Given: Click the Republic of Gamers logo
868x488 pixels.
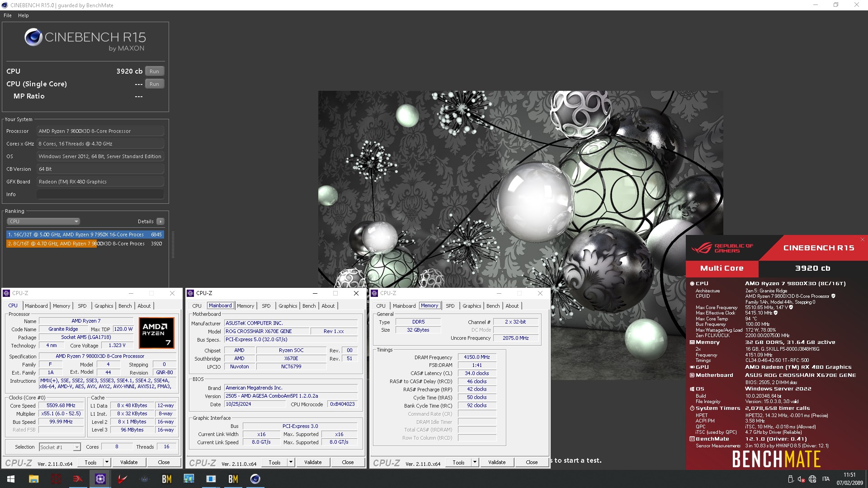Looking at the screenshot, I should [722, 248].
